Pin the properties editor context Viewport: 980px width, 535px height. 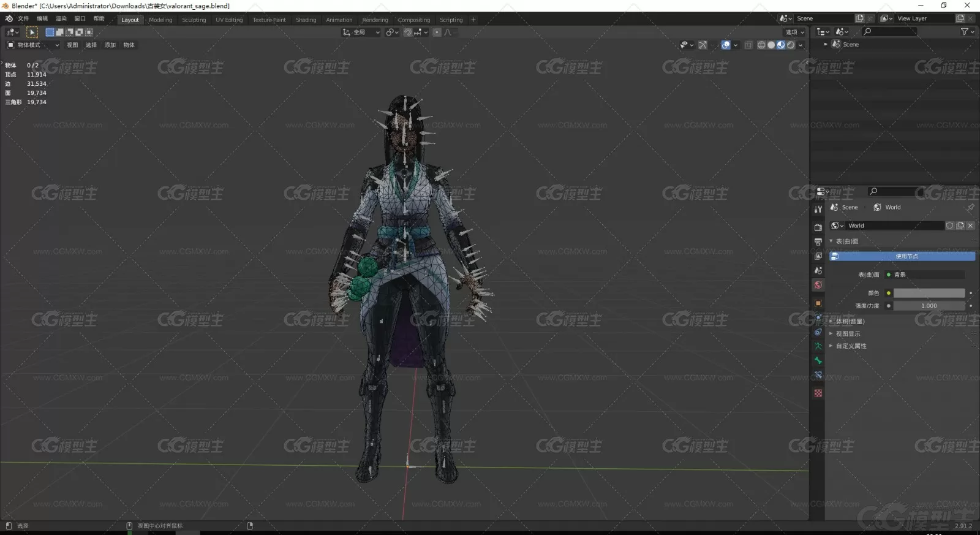click(x=970, y=207)
